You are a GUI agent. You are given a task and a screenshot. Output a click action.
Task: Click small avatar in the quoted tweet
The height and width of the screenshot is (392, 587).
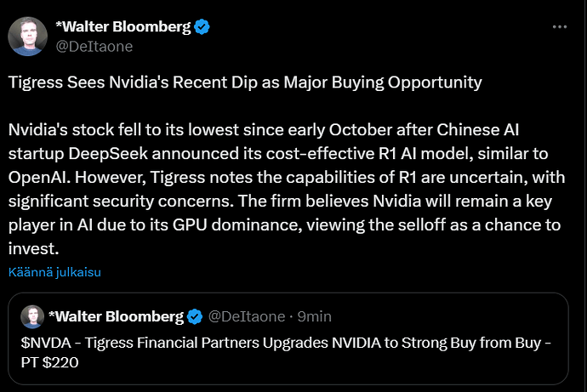point(32,316)
